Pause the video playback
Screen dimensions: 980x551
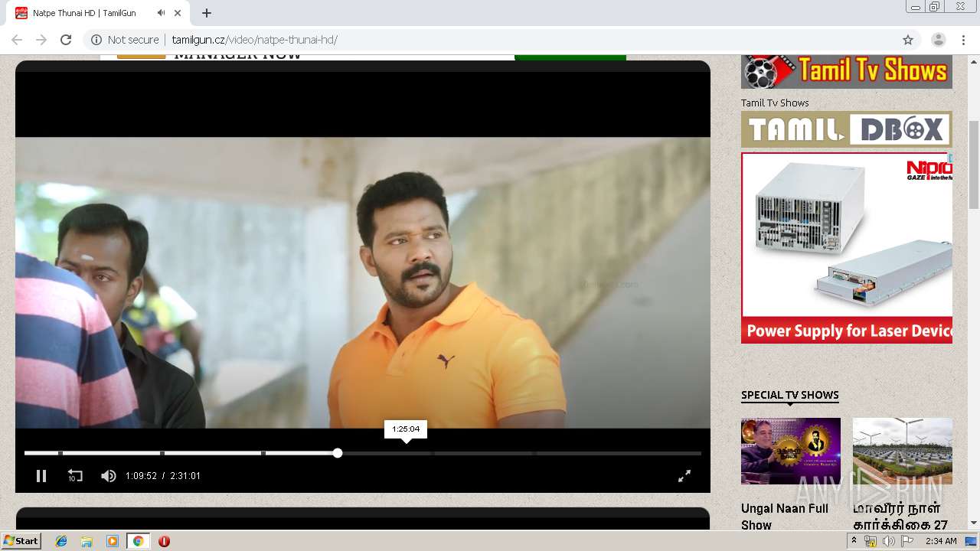point(41,476)
